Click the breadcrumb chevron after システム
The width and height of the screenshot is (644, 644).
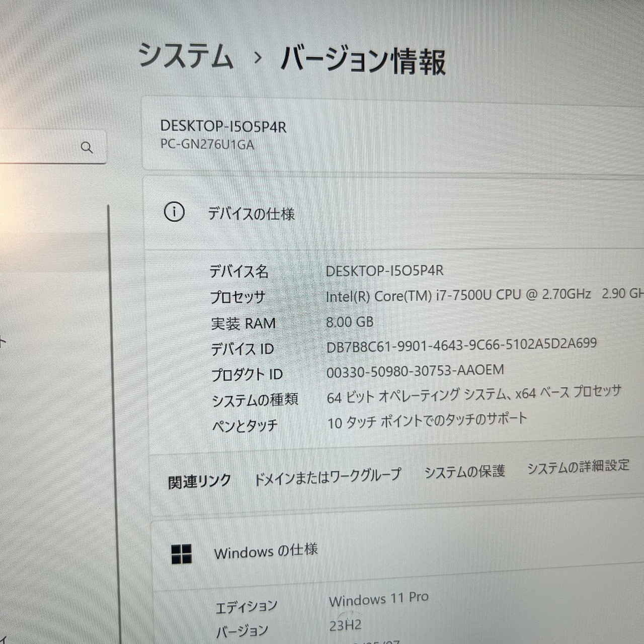tap(258, 58)
